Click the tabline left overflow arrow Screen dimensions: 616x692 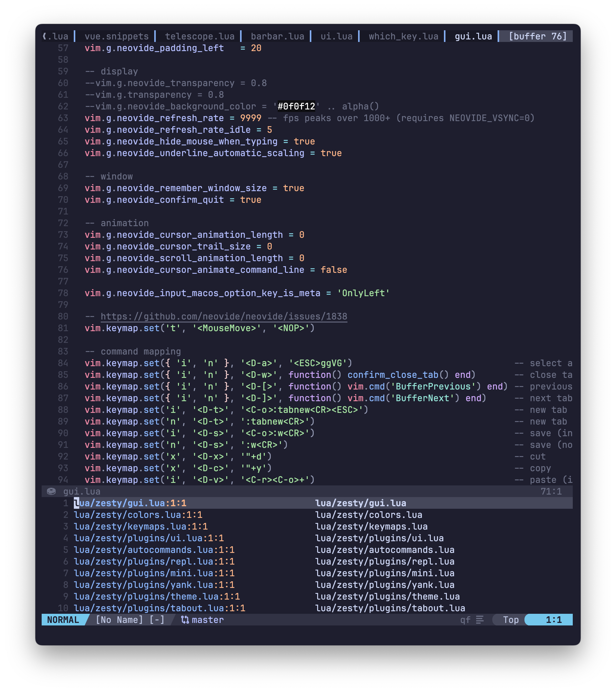coord(44,36)
